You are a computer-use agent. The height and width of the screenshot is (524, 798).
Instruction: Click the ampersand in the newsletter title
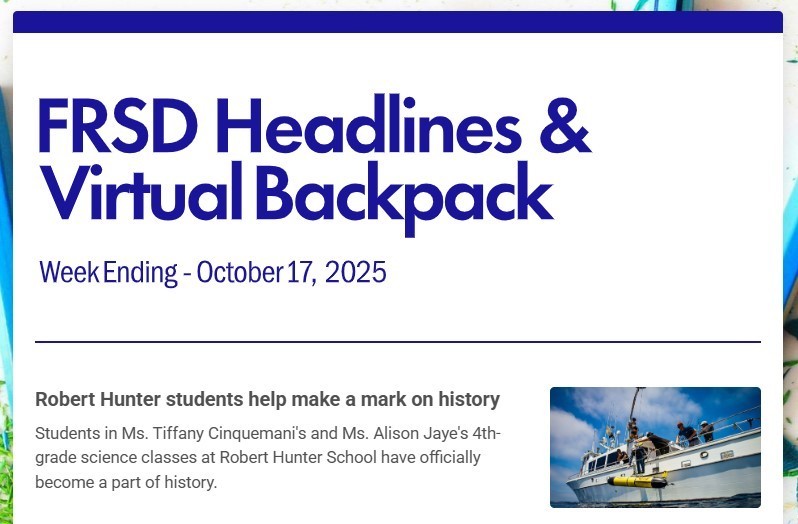click(x=564, y=127)
